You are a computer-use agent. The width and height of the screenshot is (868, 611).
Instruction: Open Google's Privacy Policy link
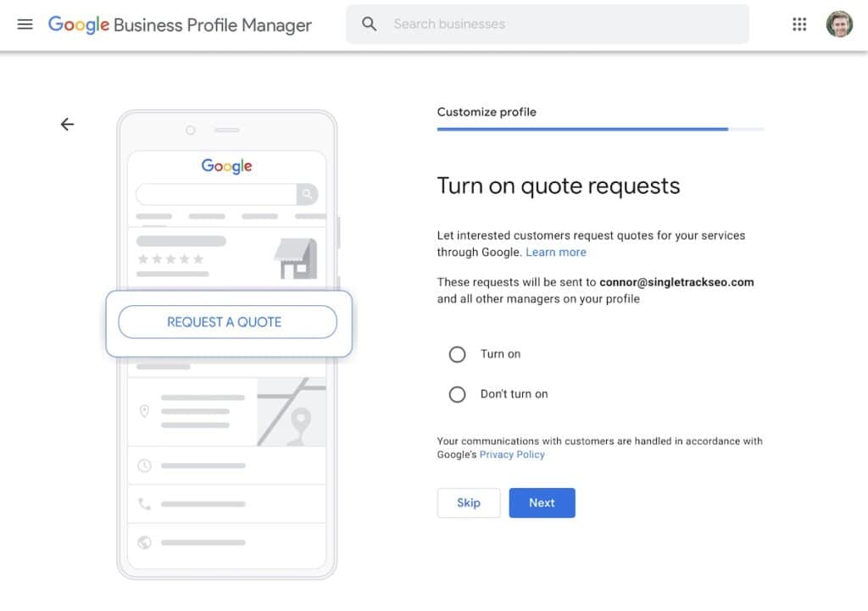tap(512, 455)
